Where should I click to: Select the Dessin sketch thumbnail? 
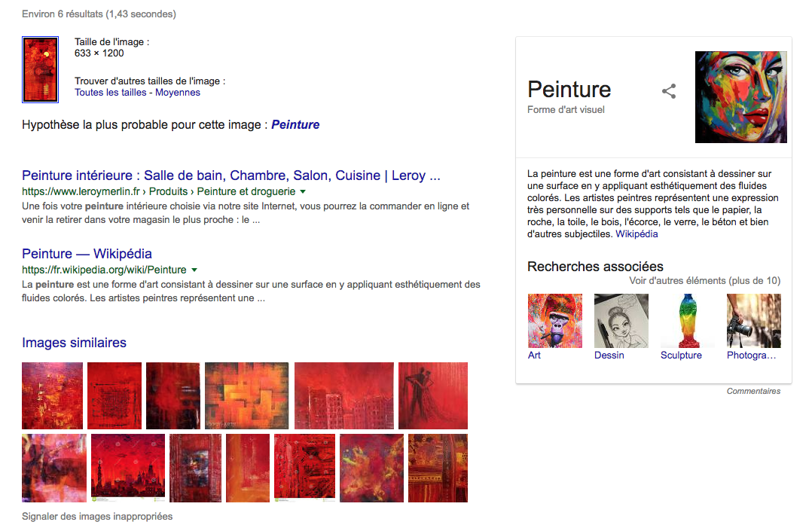coord(621,320)
